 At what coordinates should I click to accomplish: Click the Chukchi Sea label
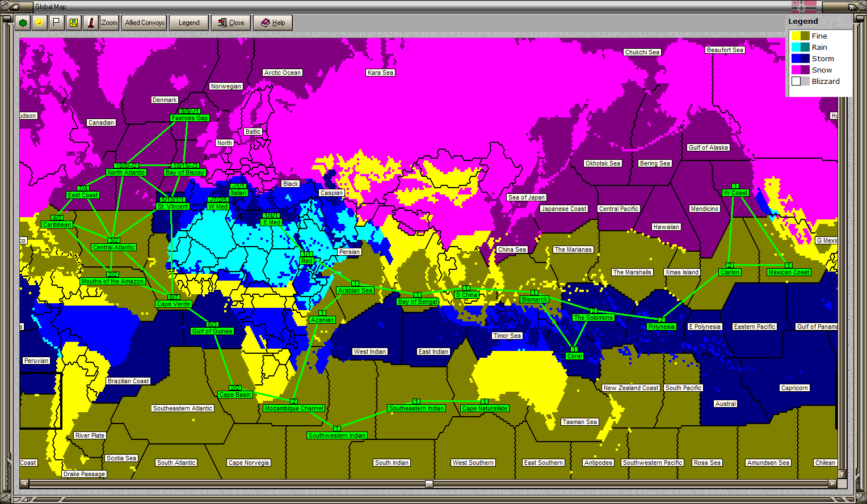[642, 52]
